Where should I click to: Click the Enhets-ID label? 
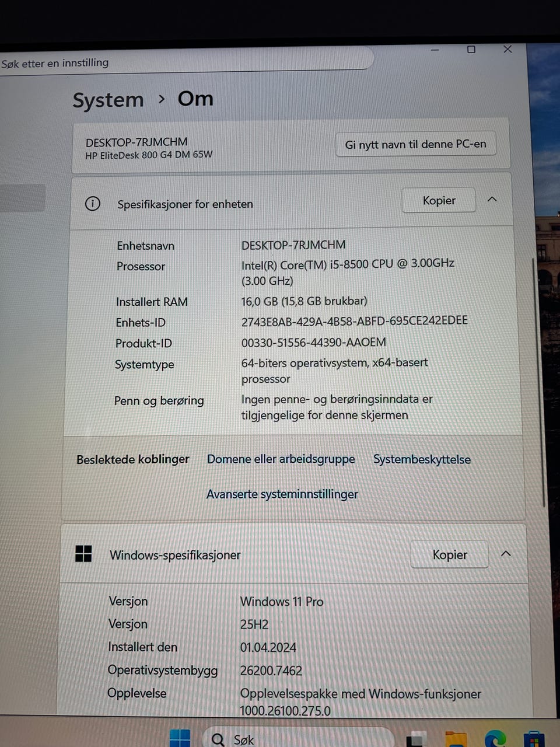(141, 323)
